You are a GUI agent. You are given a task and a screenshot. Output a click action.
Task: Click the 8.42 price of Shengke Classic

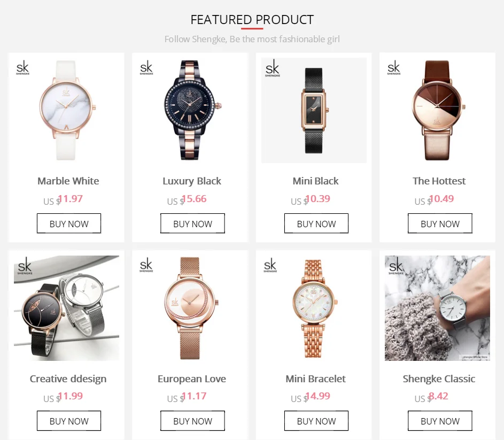438,396
